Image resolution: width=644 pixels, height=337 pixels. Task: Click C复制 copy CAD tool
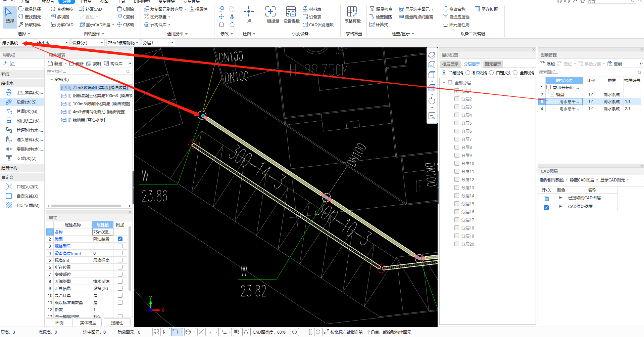[x=126, y=17]
